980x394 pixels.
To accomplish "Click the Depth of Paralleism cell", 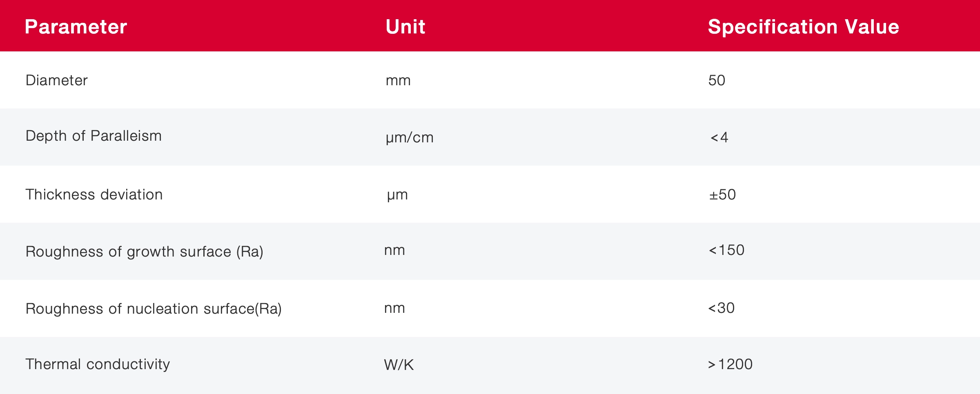I will pos(94,136).
